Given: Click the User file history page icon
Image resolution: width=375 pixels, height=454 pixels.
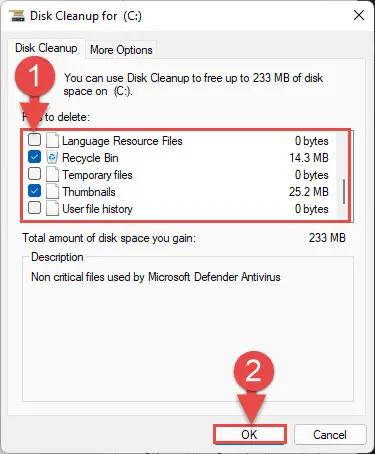Looking at the screenshot, I should [x=52, y=209].
